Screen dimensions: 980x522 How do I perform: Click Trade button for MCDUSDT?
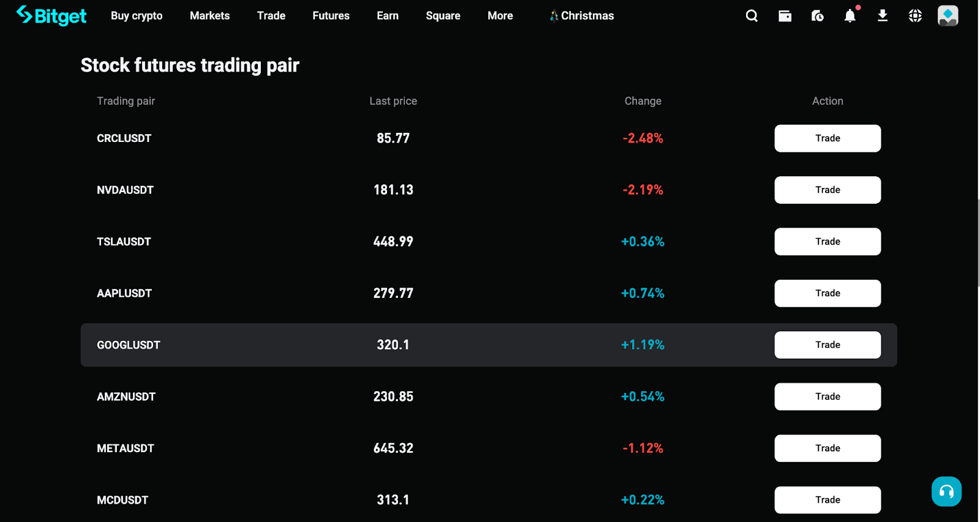827,500
